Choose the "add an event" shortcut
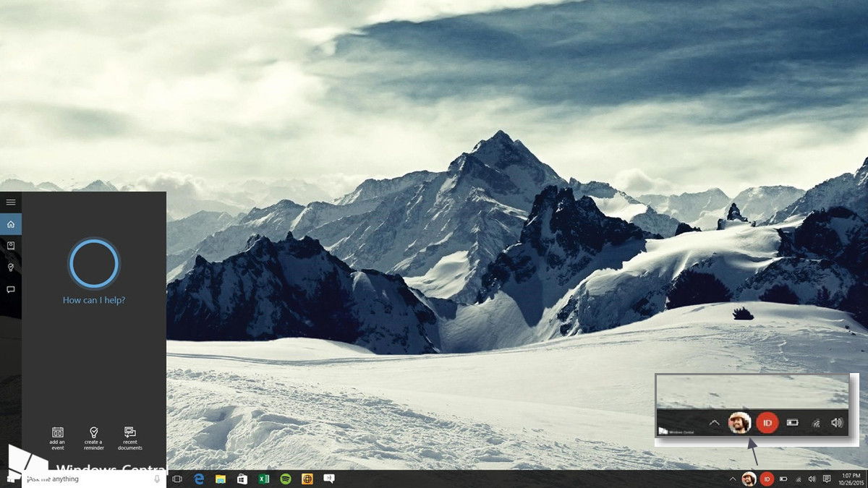Screen dimensions: 868x488 (x=58, y=438)
